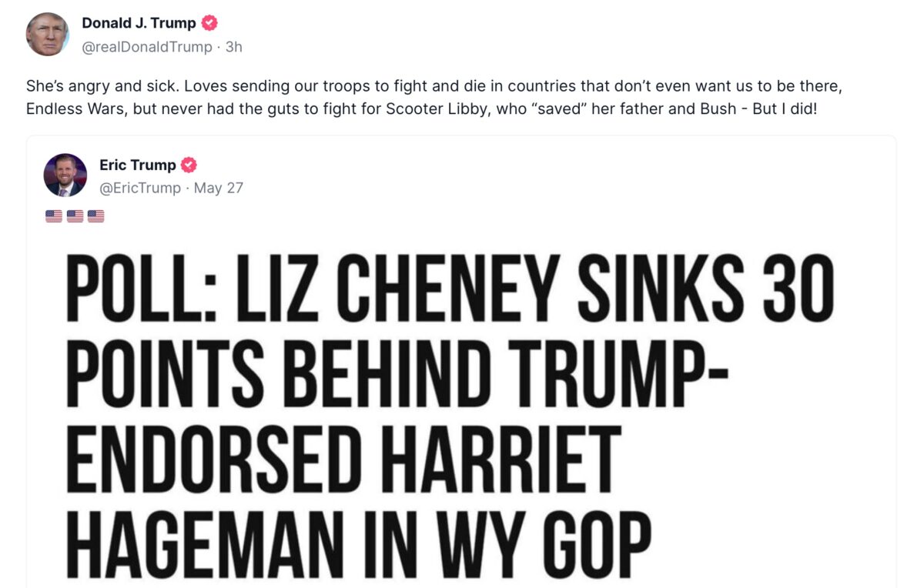The image size is (924, 588).
Task: Open the Donald J. Trump display name
Action: tap(139, 23)
